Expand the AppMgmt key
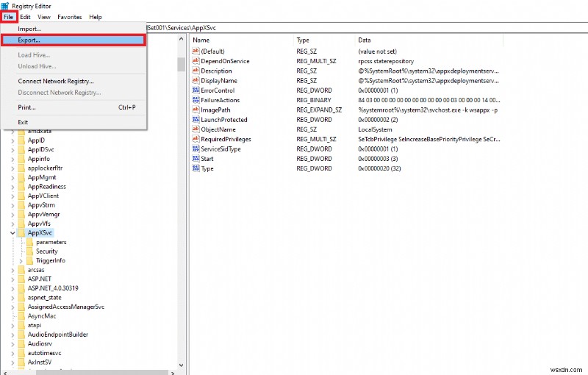The height and width of the screenshot is (375, 588). (12, 177)
